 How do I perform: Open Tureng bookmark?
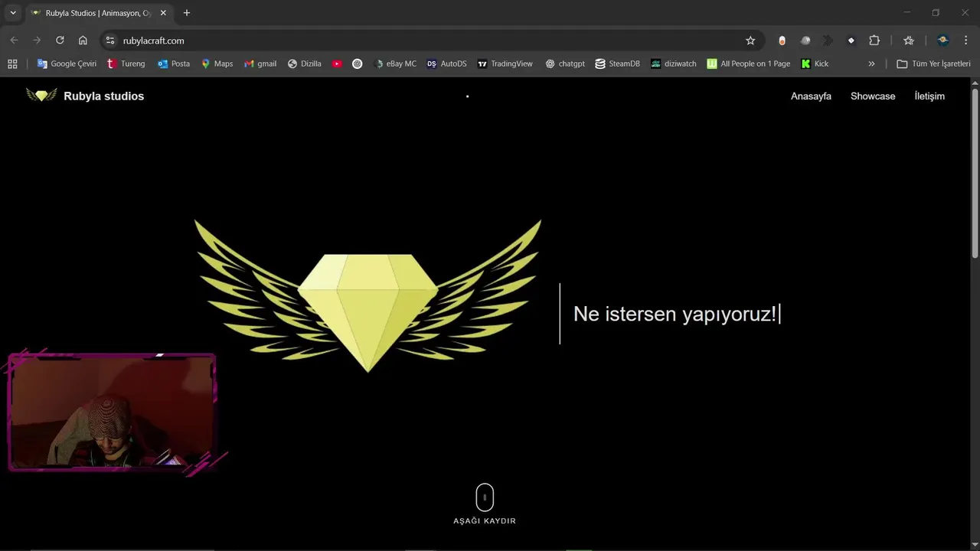(126, 64)
